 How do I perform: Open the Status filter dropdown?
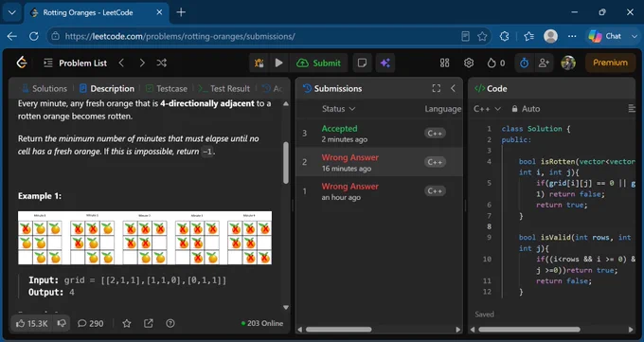click(338, 109)
